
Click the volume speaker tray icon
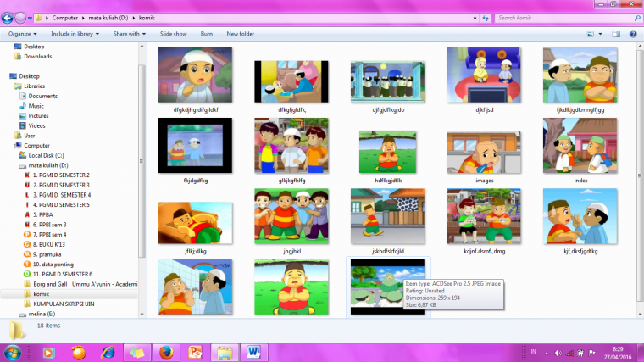coord(558,353)
